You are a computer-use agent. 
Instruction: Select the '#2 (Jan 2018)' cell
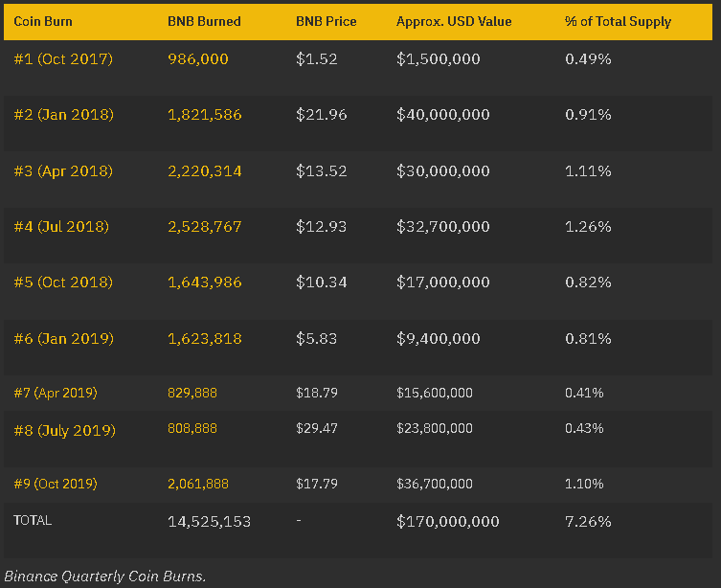[63, 115]
